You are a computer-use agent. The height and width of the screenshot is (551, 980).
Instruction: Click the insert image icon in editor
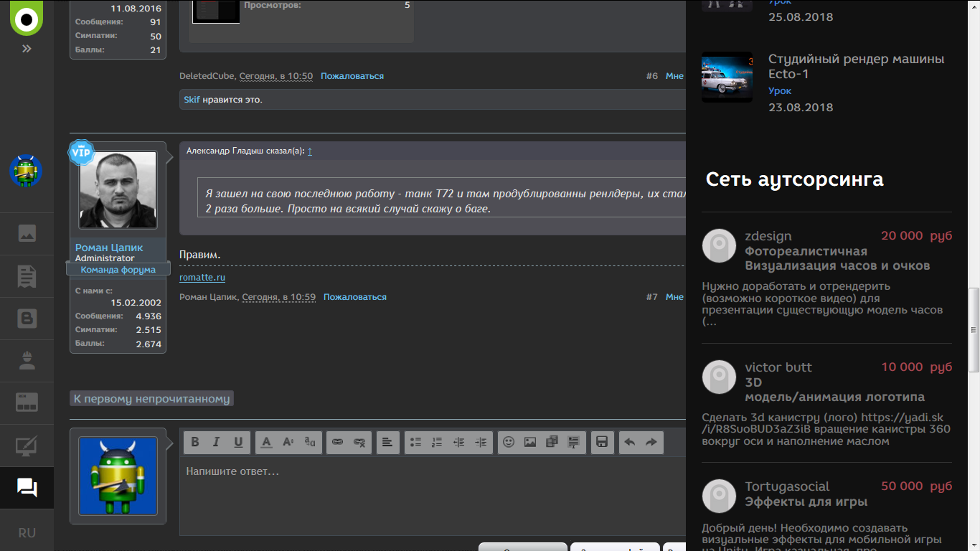coord(530,443)
